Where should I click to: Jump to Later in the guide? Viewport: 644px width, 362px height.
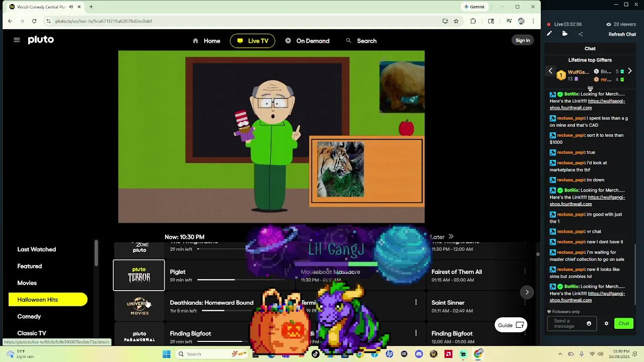[441, 237]
